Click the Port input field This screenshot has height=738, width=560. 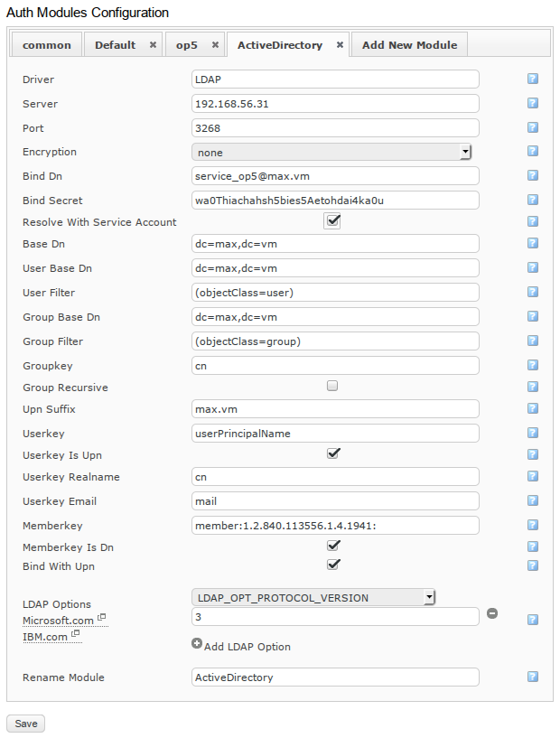pos(335,128)
